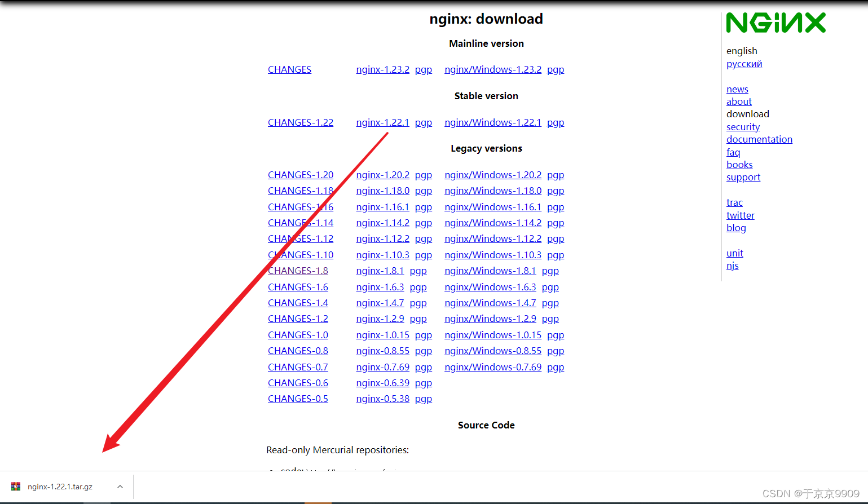Visit the support page
The image size is (868, 504).
[x=743, y=177]
